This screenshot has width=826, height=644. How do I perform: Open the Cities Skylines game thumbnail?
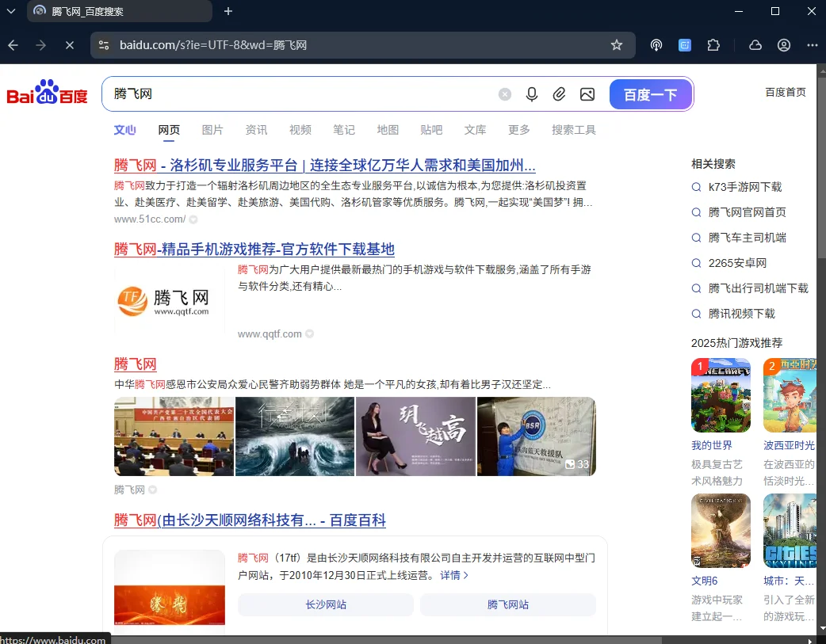(x=790, y=531)
